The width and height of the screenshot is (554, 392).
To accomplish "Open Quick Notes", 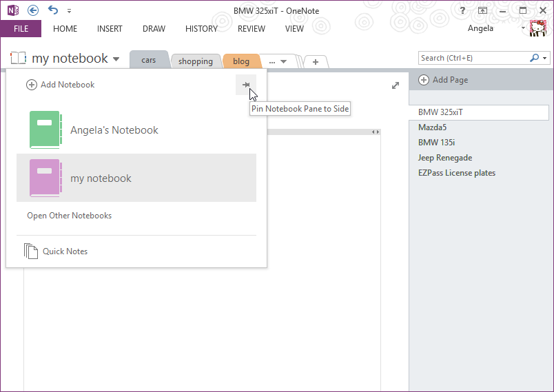I will coord(56,251).
